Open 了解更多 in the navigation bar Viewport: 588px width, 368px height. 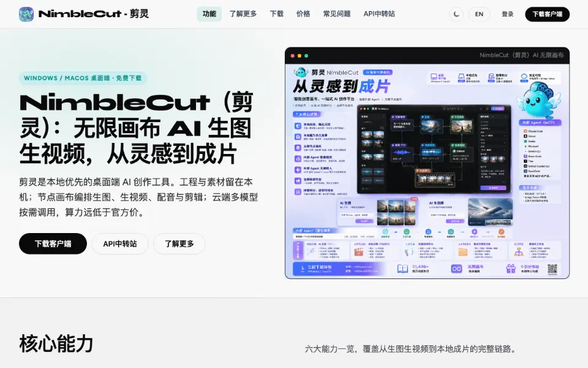(243, 14)
